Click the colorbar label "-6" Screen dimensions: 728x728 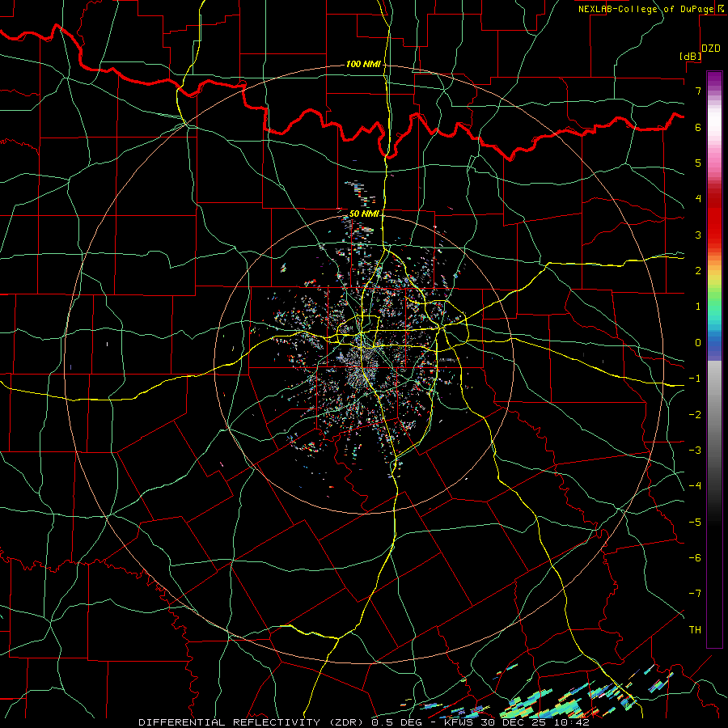click(695, 558)
